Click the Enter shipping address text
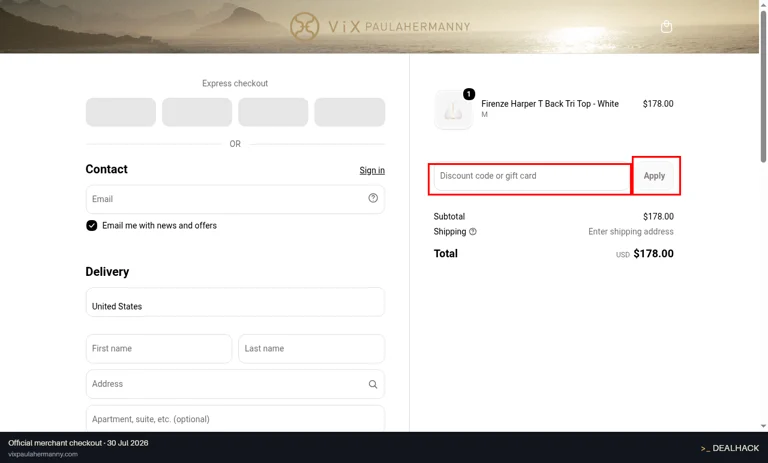768x463 pixels. click(631, 232)
